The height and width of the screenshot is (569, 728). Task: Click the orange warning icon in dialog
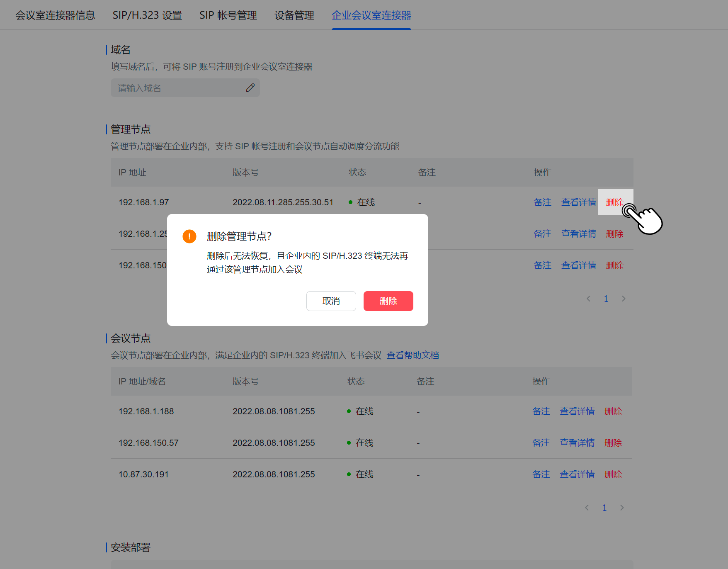[189, 236]
